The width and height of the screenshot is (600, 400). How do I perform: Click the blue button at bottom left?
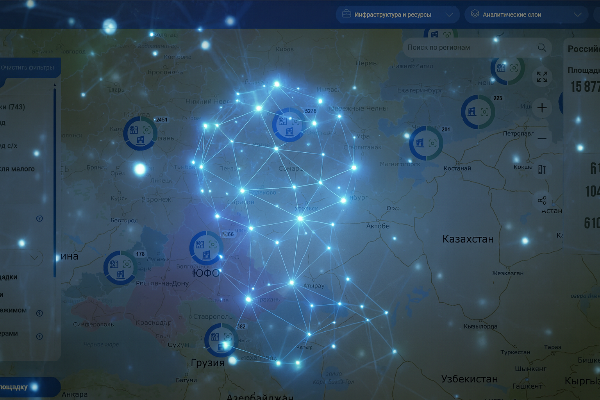(x=28, y=386)
